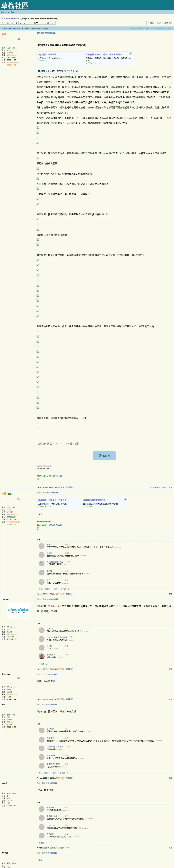This screenshot has height=868, width=174.
Task: Go to page 3 in pagination
Action: coord(25,23)
